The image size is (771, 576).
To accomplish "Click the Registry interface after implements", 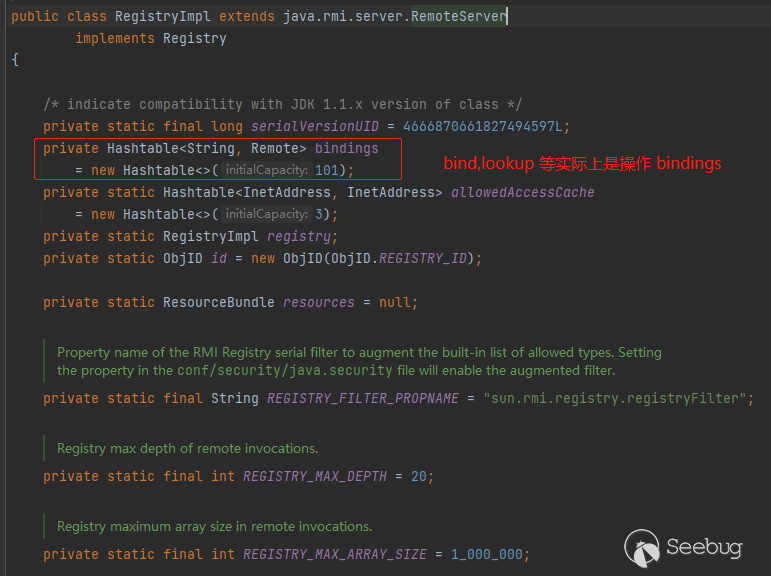I will point(195,39).
